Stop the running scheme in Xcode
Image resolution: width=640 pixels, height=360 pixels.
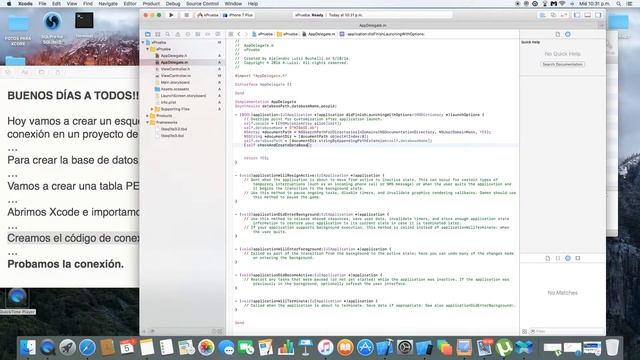click(x=186, y=15)
